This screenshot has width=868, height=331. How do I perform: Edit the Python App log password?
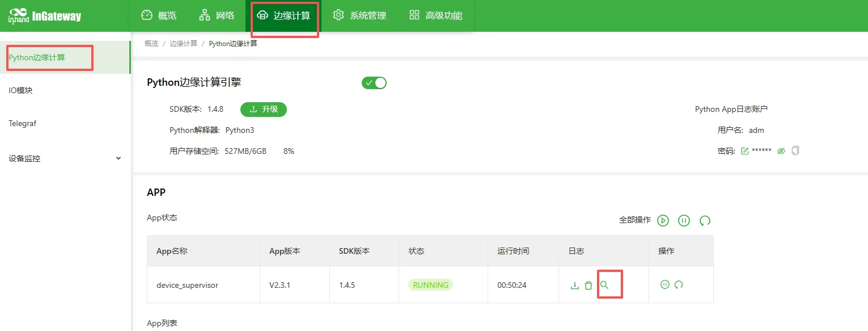[x=745, y=151]
